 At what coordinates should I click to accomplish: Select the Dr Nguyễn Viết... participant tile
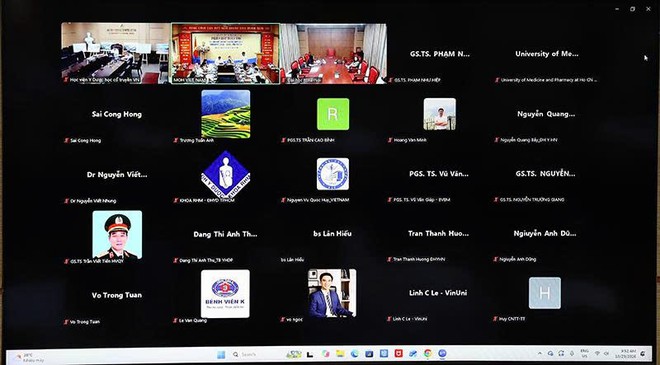116,174
